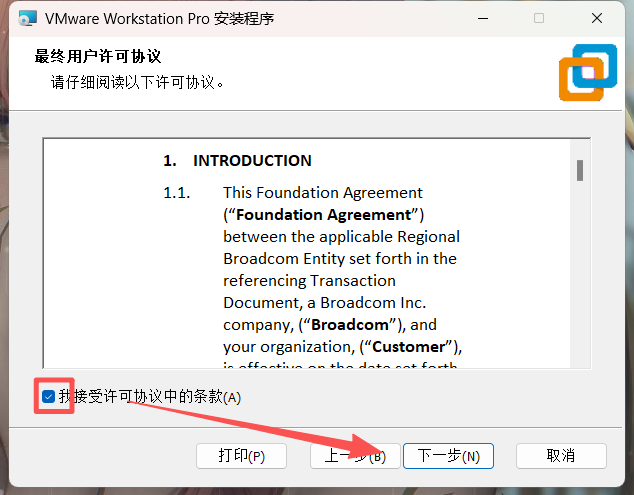
Task: Click the 上一步(B) back button
Action: click(355, 456)
